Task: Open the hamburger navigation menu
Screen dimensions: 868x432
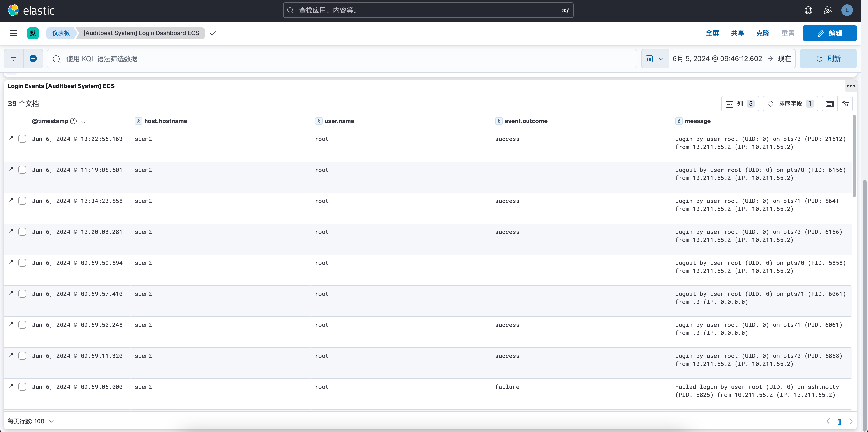Action: click(14, 33)
